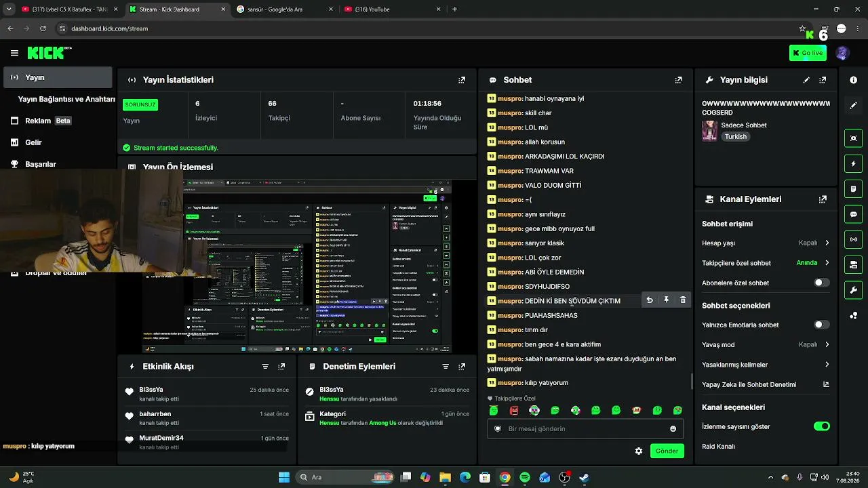Toggle the moderation log widget in right rail
The image size is (868, 488).
(853, 189)
